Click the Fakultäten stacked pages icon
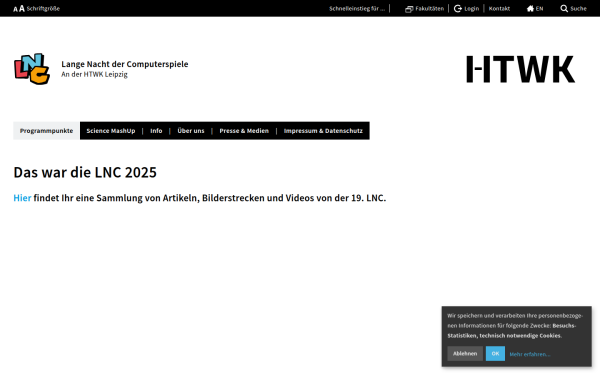600x375 pixels. (409, 9)
